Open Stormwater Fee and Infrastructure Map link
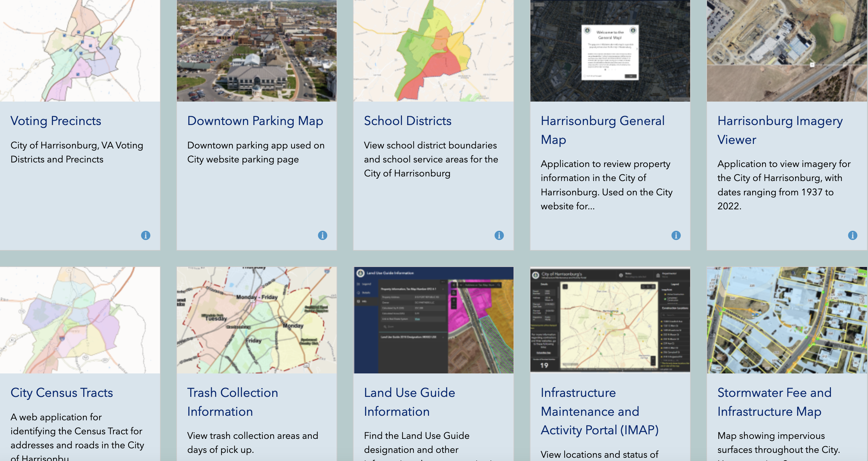This screenshot has width=868, height=461. (774, 402)
